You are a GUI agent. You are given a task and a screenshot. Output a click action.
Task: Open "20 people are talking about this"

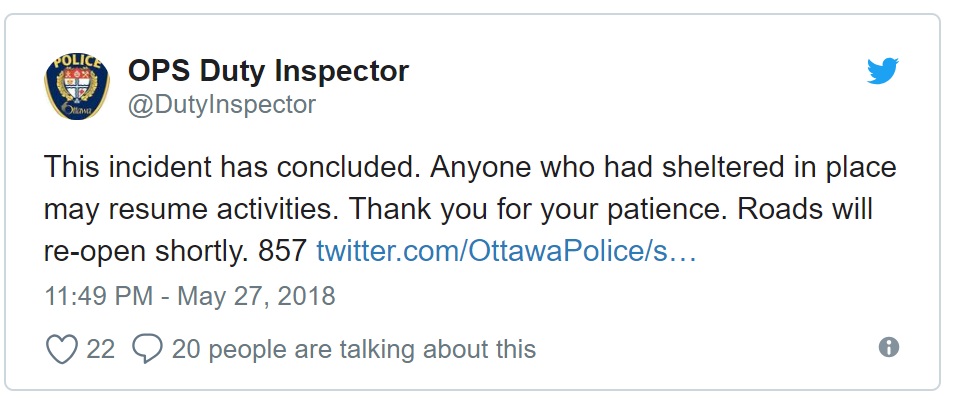pos(354,349)
